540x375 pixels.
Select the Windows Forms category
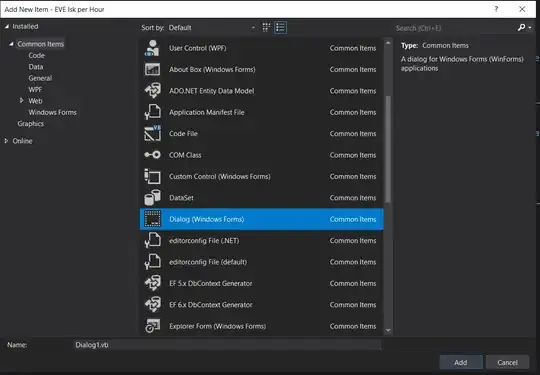tap(52, 112)
